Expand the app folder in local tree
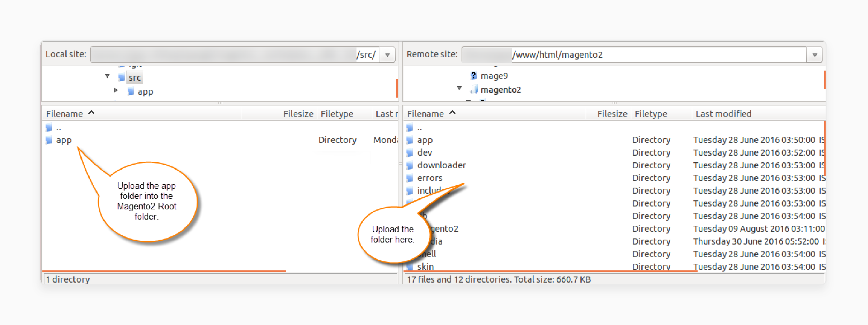This screenshot has height=325, width=868. tap(116, 90)
